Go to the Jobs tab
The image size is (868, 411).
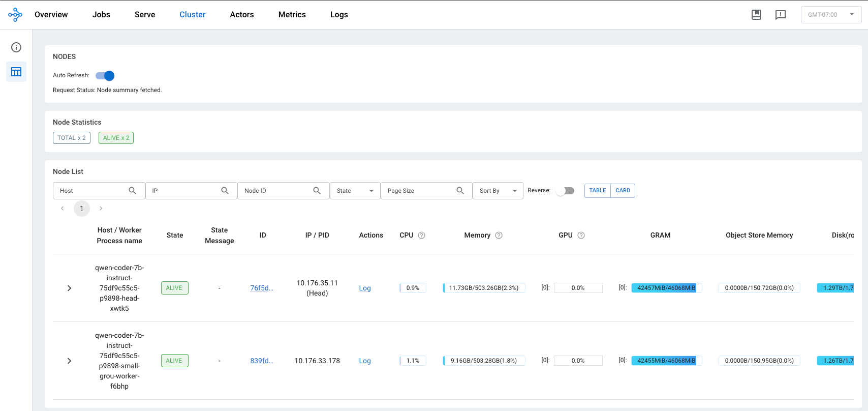(101, 15)
